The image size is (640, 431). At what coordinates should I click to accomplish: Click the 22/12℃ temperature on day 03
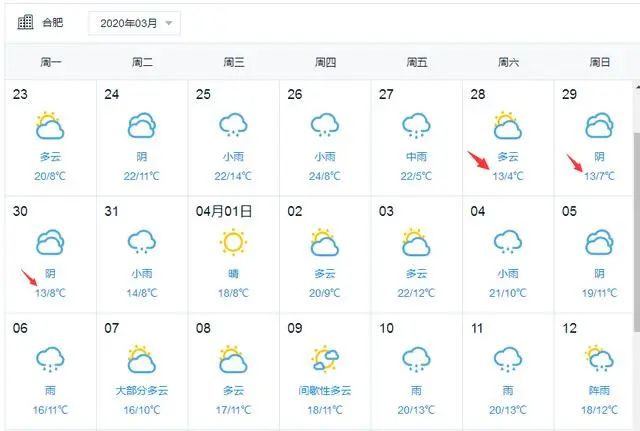(x=416, y=293)
